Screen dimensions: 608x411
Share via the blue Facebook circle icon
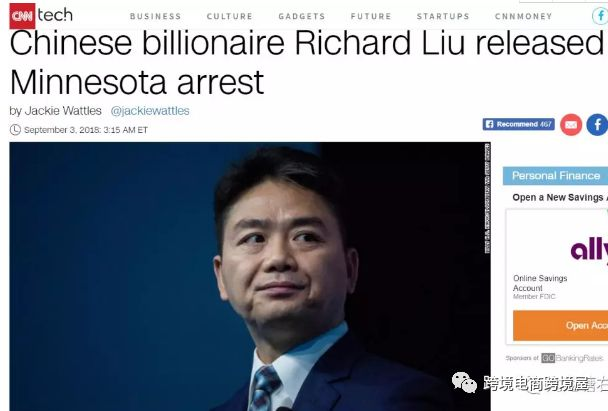point(597,125)
